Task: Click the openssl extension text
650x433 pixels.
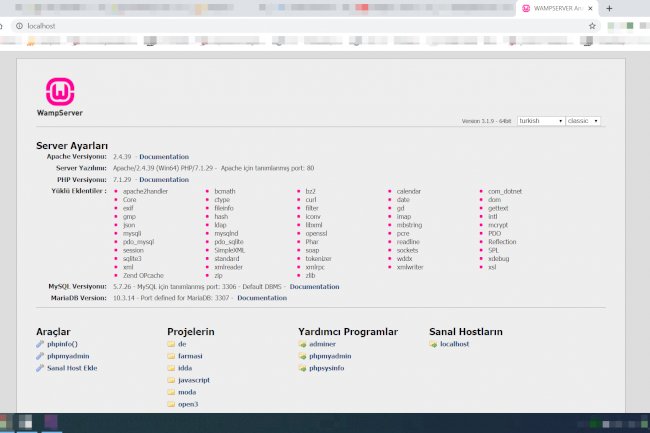Action: click(x=316, y=233)
